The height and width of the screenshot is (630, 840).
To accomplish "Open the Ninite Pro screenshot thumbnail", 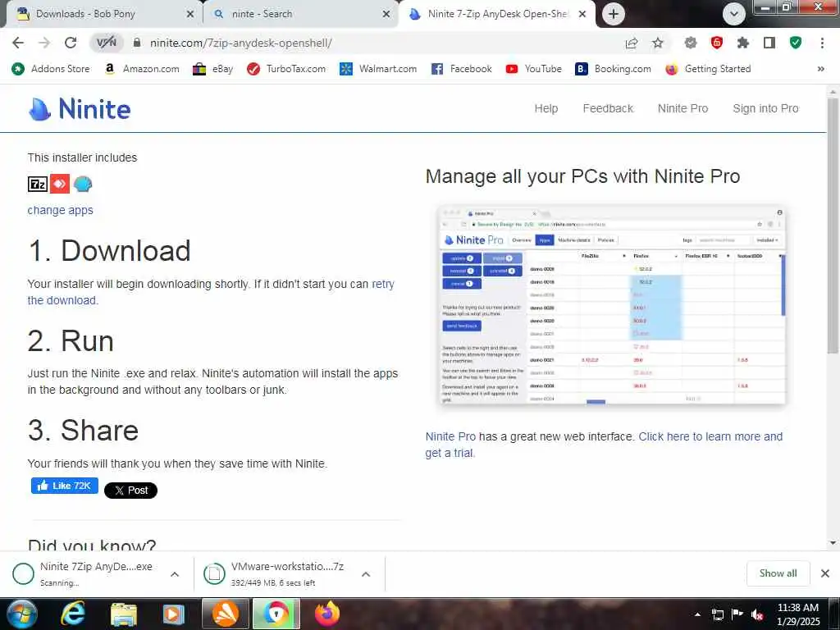I will point(612,305).
